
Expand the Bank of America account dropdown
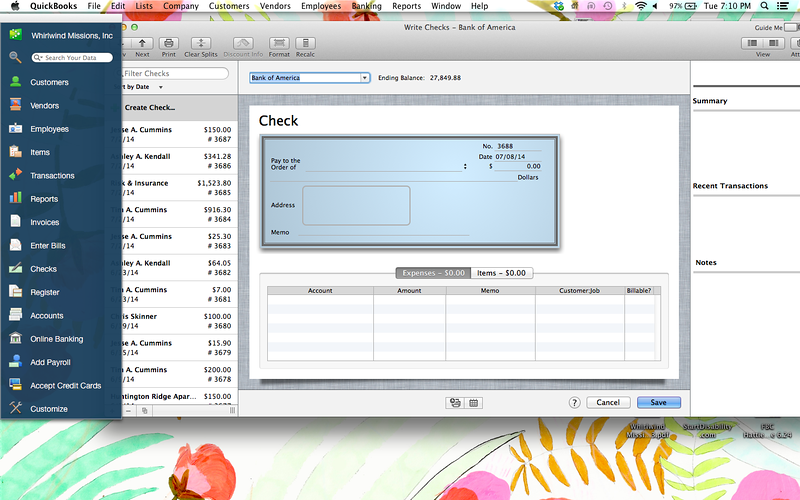365,77
